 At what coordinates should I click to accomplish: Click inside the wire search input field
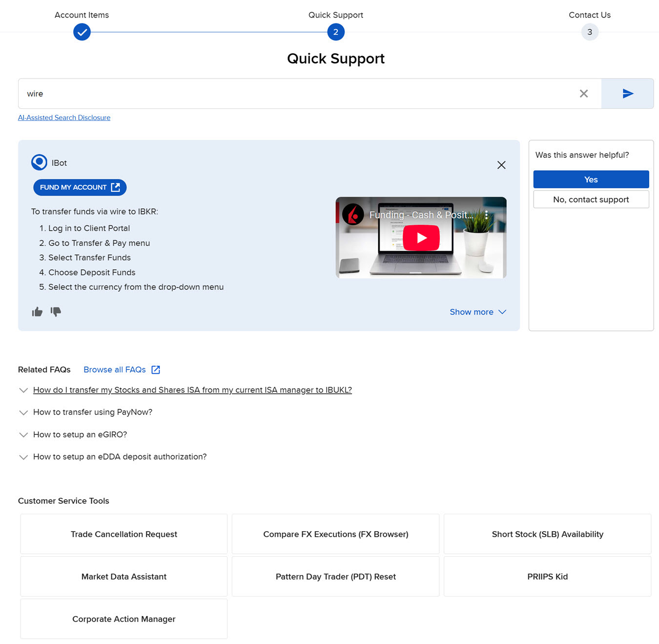click(293, 93)
